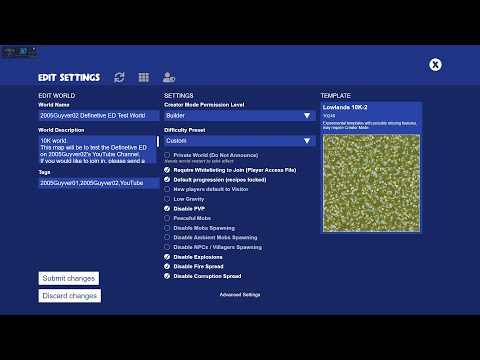
Task: Click the EDIT SETTINGS heading
Action: pos(69,78)
